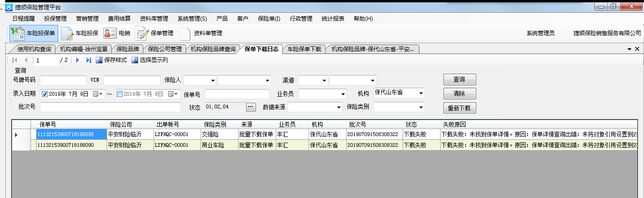Image resolution: width=644 pixels, height=198 pixels.
Task: Click the 重新下载 button
Action: pos(459,108)
